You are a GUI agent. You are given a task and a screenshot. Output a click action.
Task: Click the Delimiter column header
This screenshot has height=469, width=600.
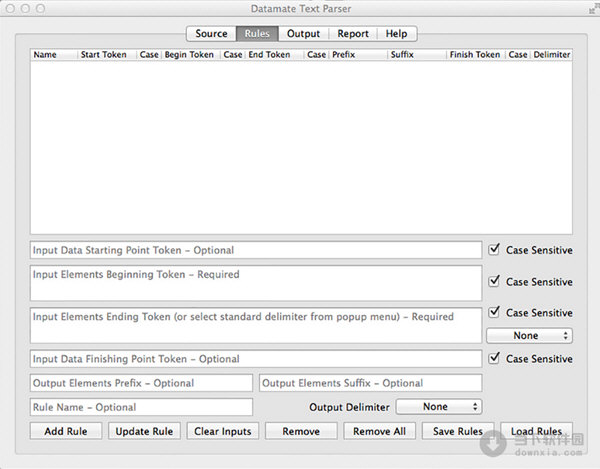tap(551, 55)
